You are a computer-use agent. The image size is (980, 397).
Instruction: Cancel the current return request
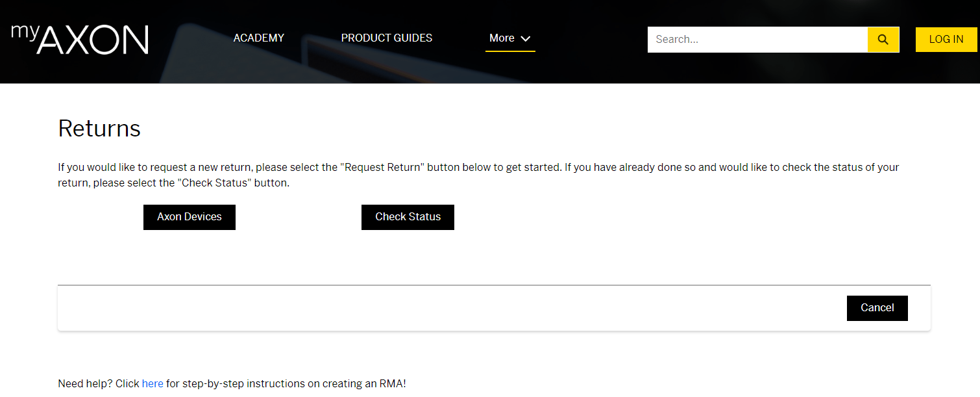point(877,307)
